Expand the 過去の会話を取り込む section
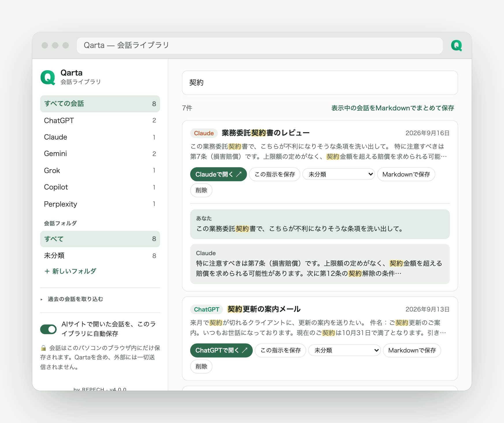The width and height of the screenshot is (504, 423). [x=72, y=299]
